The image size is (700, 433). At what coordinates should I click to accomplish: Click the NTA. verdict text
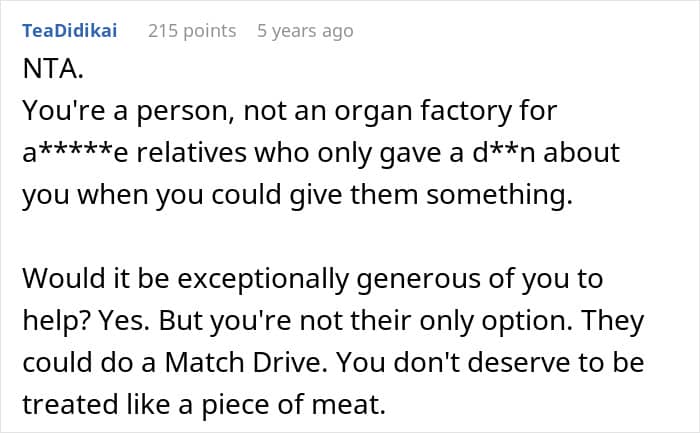tap(53, 69)
